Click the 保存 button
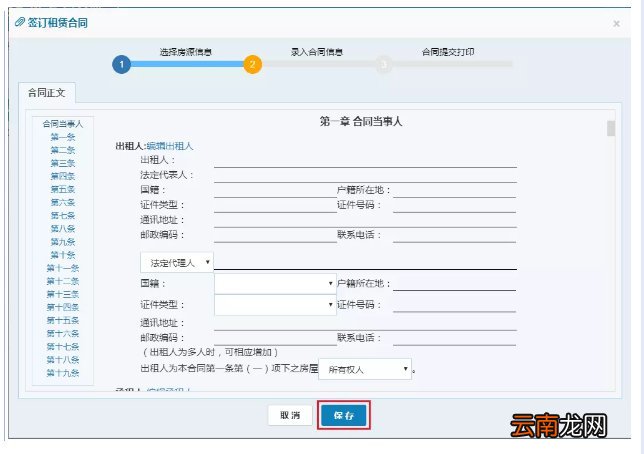The width and height of the screenshot is (644, 454). point(344,415)
